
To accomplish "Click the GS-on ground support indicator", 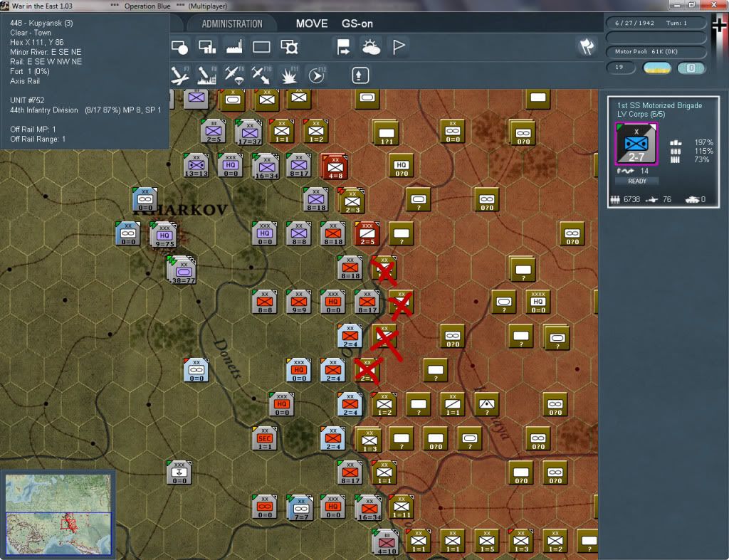I will (x=357, y=23).
